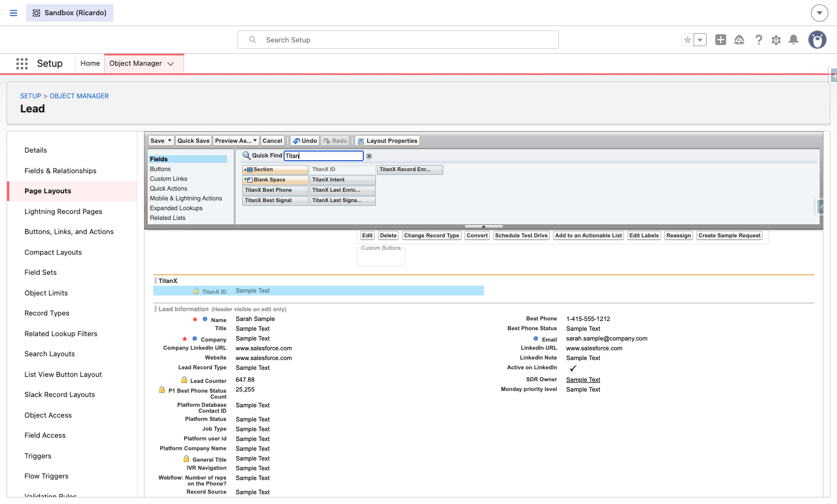This screenshot has height=504, width=837.
Task: Click the Convert button in layout
Action: [477, 236]
